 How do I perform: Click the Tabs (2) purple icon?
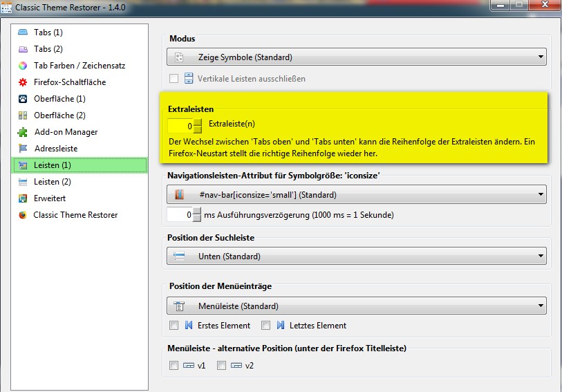pos(23,49)
